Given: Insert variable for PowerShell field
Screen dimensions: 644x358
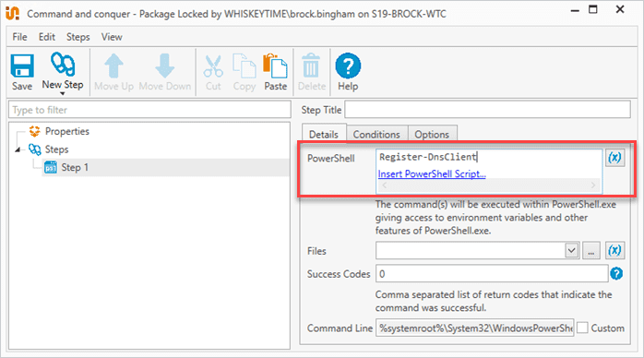Looking at the screenshot, I should tap(614, 157).
